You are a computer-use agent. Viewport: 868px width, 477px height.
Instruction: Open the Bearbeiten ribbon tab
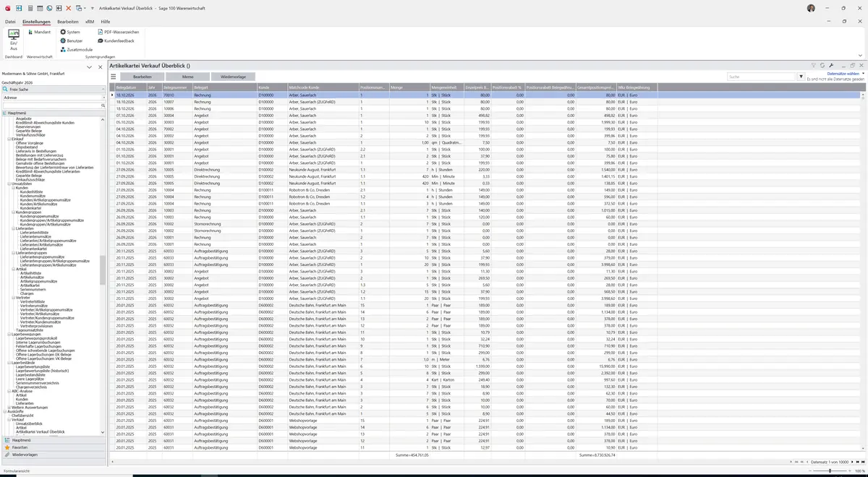[68, 22]
